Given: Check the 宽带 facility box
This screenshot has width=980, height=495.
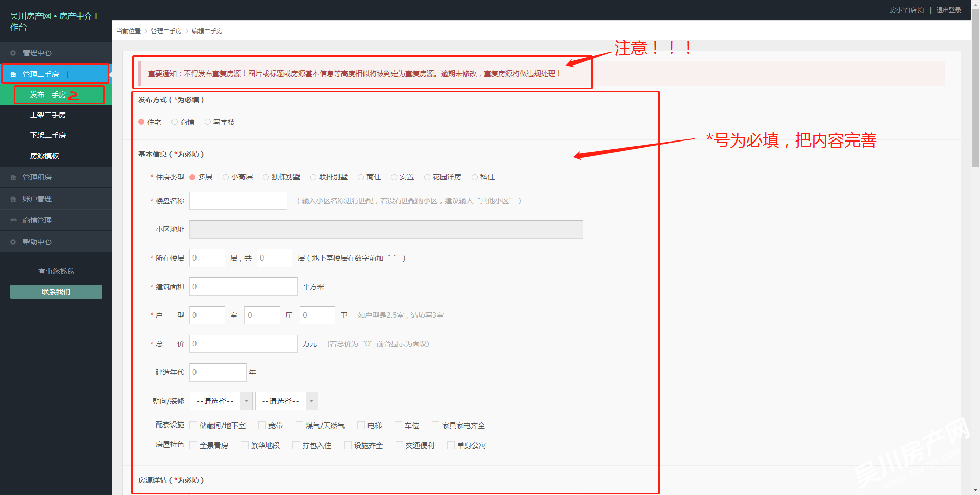Looking at the screenshot, I should (262, 425).
